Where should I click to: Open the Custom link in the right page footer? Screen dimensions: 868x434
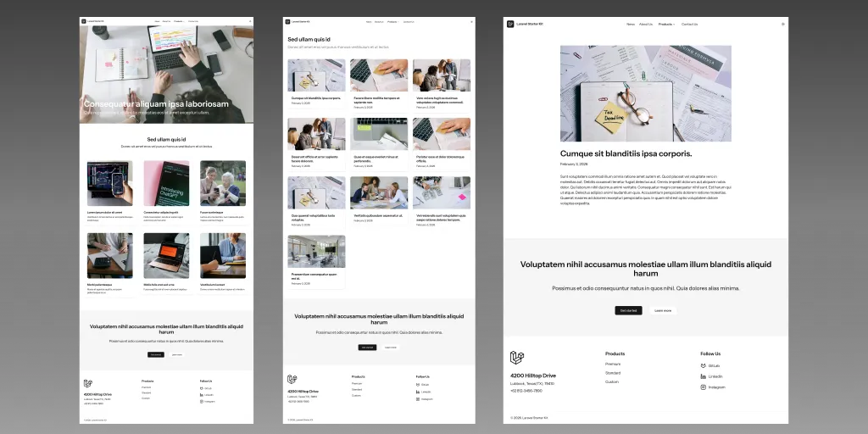coord(612,382)
